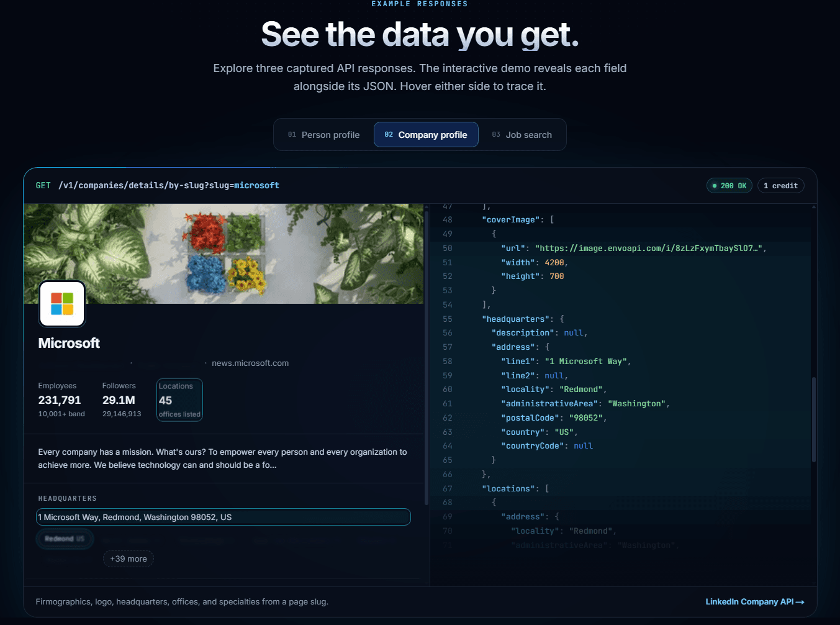Screen dimensions: 840x625
Task: Click the "height": 700 JSON line
Action: click(532, 276)
